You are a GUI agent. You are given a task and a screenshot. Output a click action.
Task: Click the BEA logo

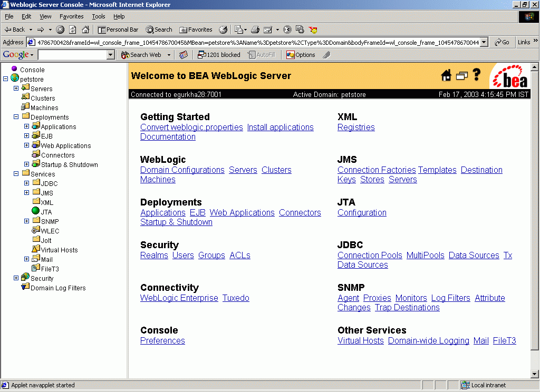coord(510,76)
